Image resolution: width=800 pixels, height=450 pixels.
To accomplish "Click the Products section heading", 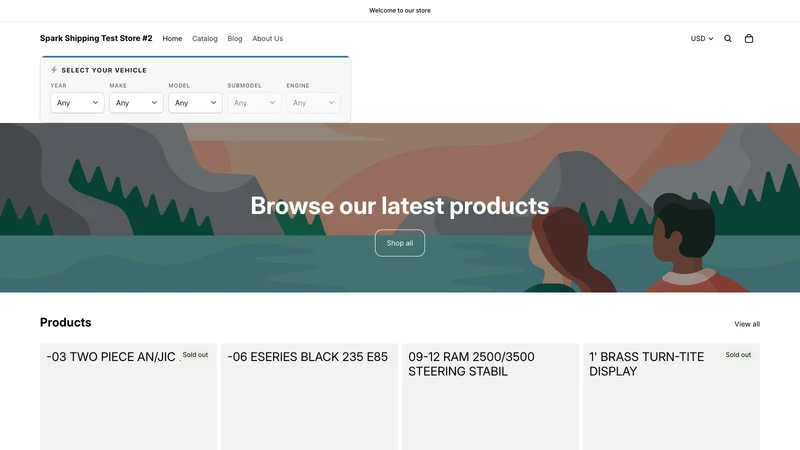I will [65, 322].
